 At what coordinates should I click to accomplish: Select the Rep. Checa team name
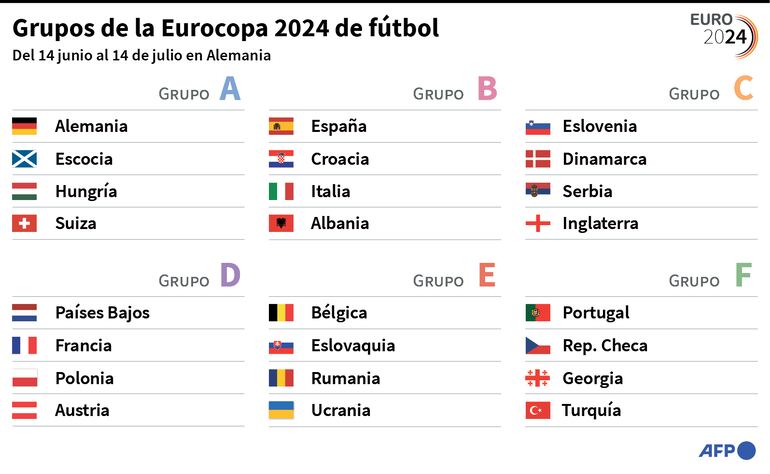click(605, 346)
